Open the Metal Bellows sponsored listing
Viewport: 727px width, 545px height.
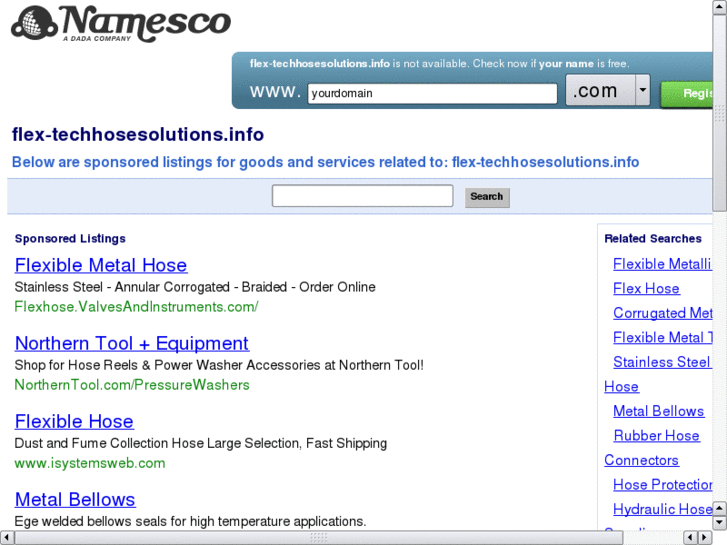click(75, 500)
